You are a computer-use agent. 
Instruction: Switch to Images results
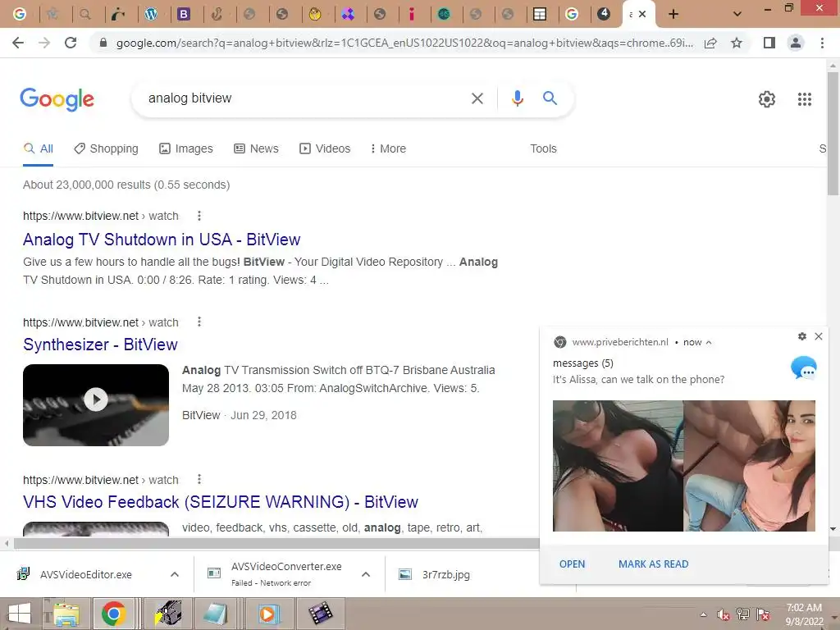186,149
